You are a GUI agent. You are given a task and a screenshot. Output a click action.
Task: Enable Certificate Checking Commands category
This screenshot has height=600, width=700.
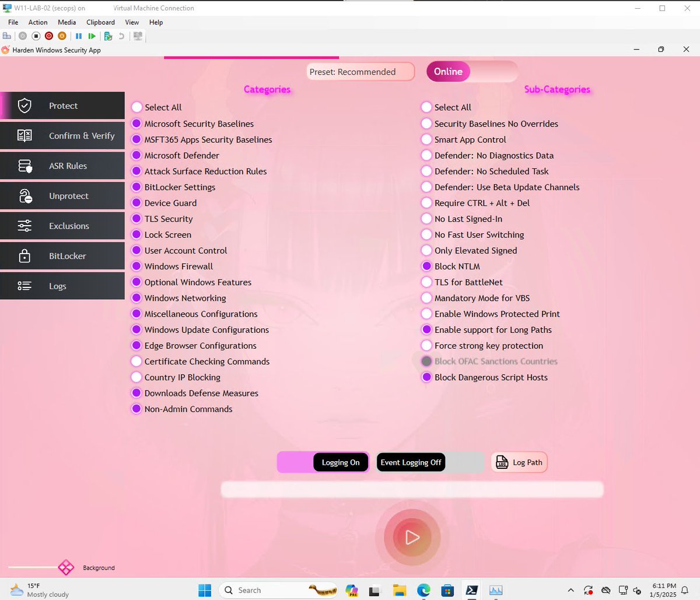tap(201, 362)
